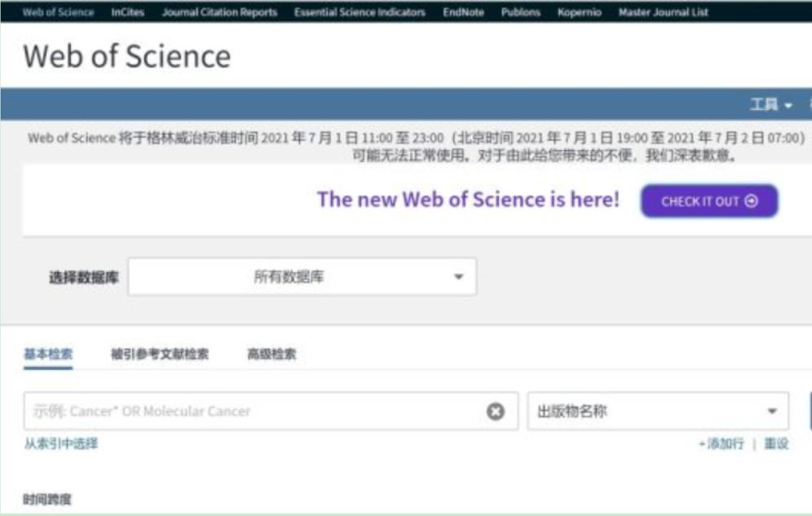
Task: Open the 所有数据库 database dropdown
Action: click(x=302, y=277)
